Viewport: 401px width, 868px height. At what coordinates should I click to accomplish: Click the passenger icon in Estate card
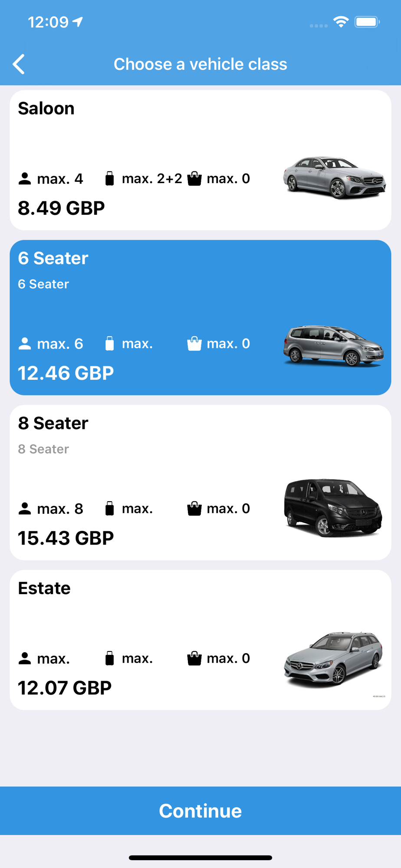[x=25, y=658]
